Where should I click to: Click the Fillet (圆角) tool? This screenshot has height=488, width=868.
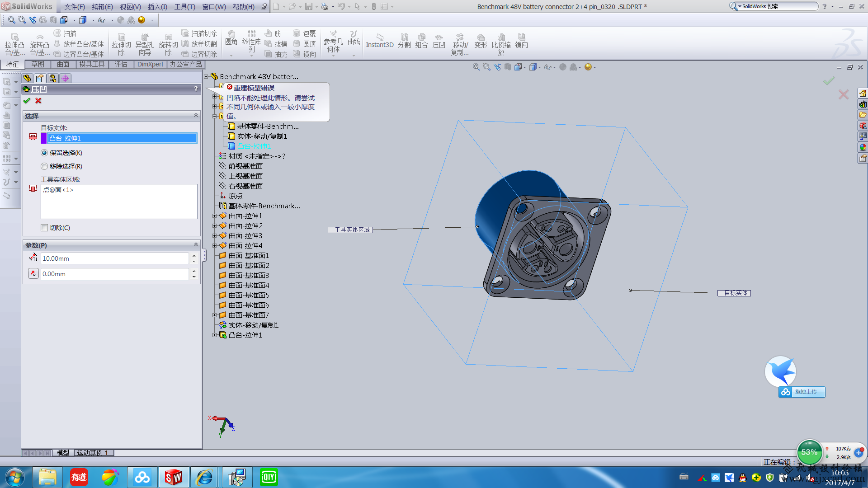(x=231, y=38)
